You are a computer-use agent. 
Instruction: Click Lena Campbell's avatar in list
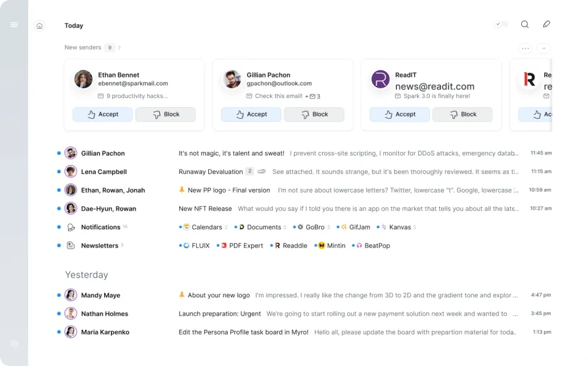70,172
